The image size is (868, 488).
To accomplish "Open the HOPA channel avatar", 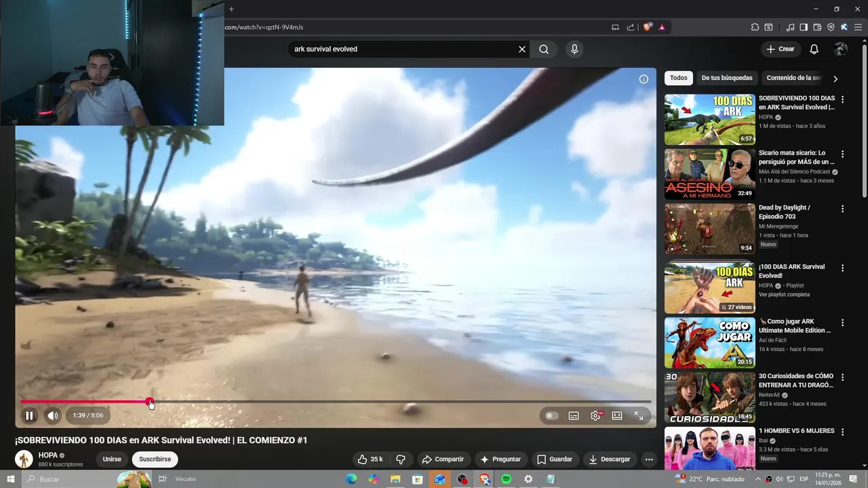I will (24, 459).
